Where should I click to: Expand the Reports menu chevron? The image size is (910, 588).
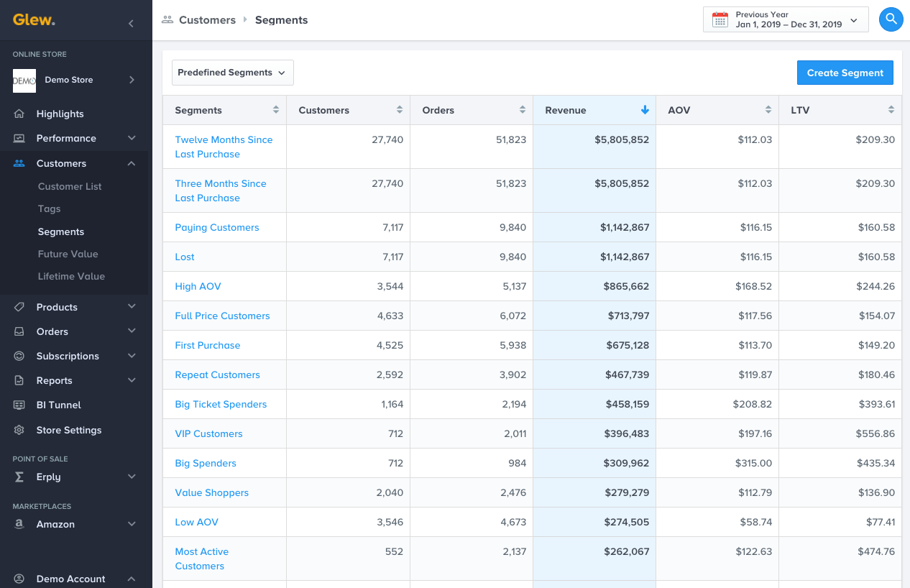coord(132,380)
